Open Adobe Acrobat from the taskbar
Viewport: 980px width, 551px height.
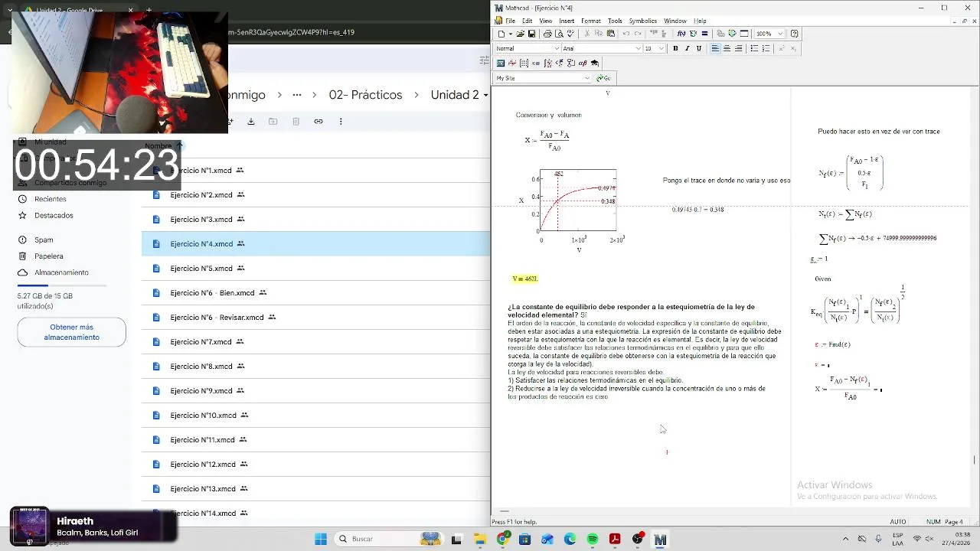click(615, 539)
